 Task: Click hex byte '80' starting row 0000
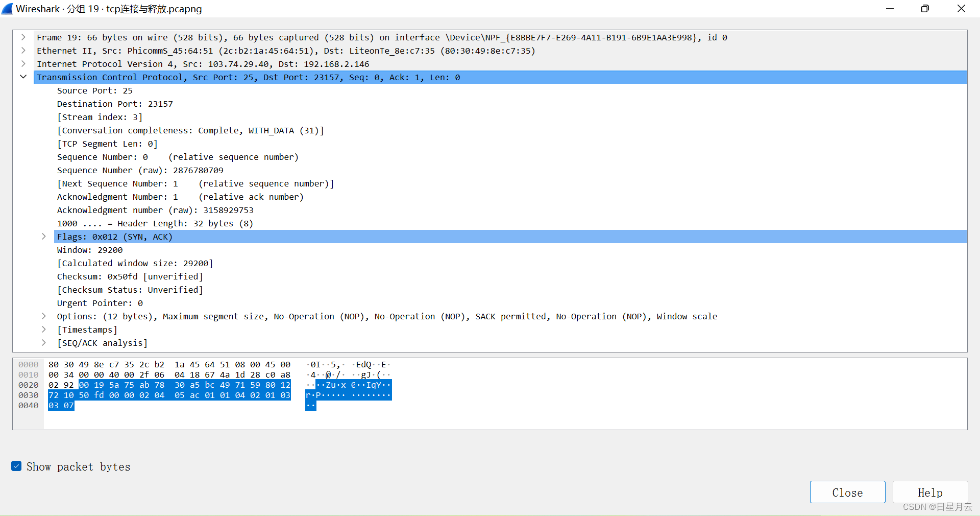point(54,364)
